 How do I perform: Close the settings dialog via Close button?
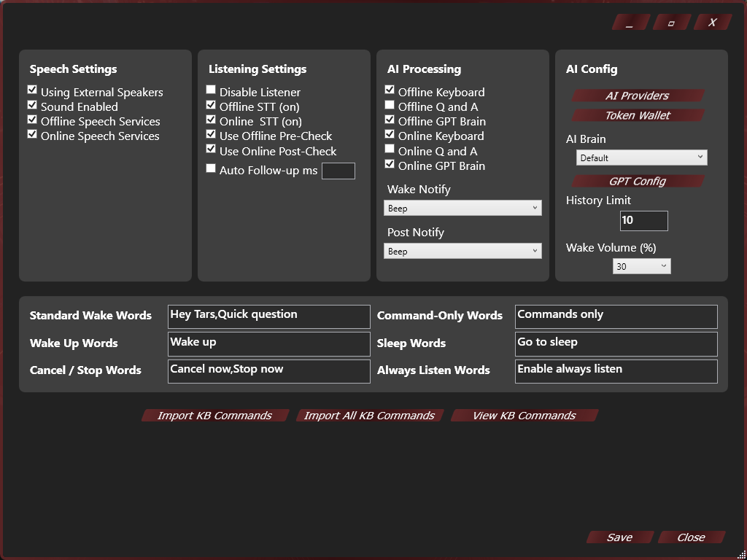[x=691, y=537]
